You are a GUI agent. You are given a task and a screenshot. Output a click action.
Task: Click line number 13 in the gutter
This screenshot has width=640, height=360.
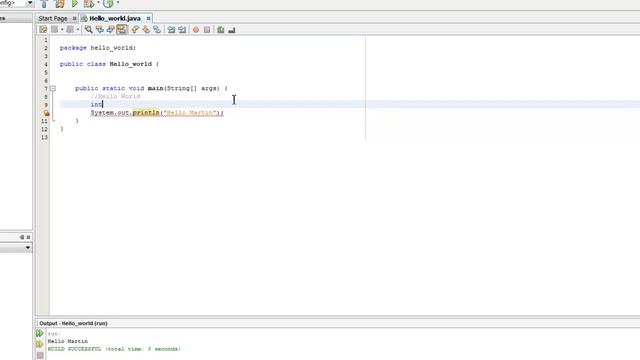pyautogui.click(x=44, y=137)
